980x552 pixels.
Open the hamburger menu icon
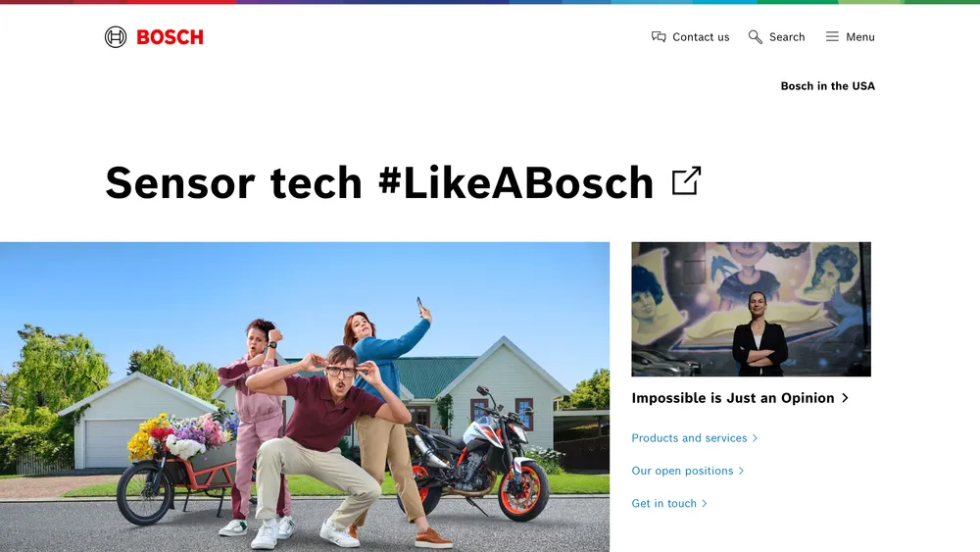point(832,37)
